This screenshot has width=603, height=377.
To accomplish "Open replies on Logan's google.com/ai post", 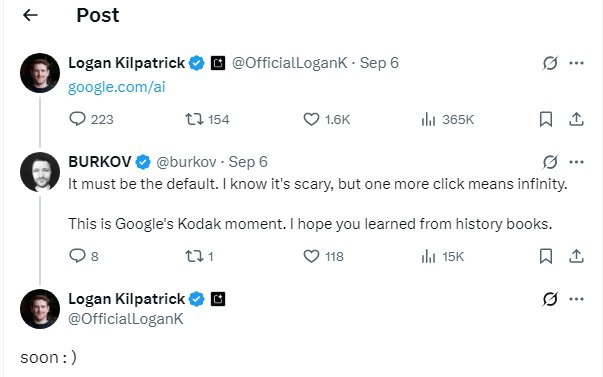I will [x=91, y=119].
